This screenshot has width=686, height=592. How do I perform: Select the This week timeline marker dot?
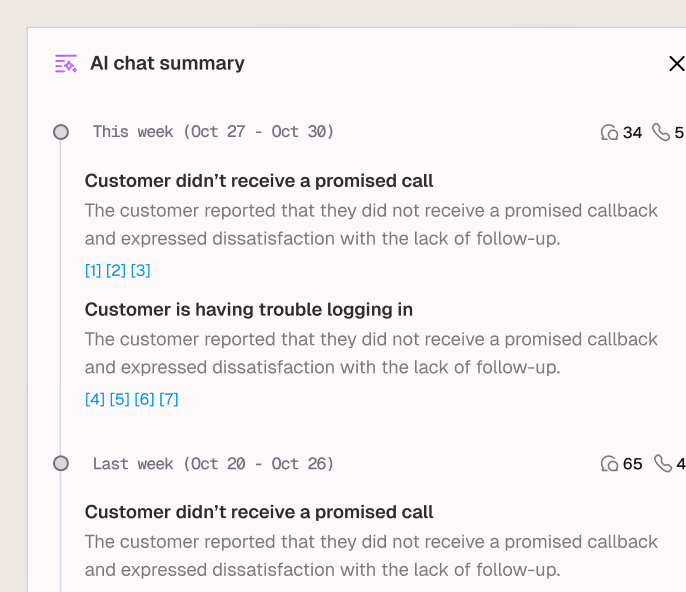pyautogui.click(x=61, y=132)
